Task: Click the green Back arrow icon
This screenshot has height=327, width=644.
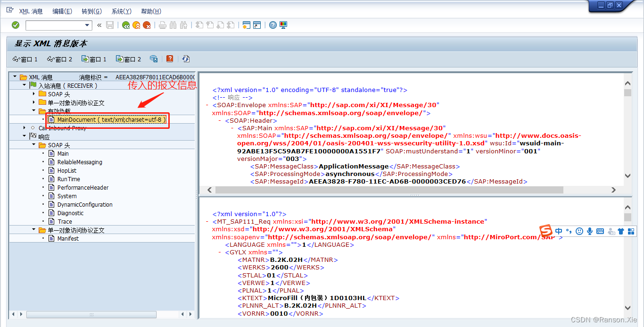Action: 126,25
